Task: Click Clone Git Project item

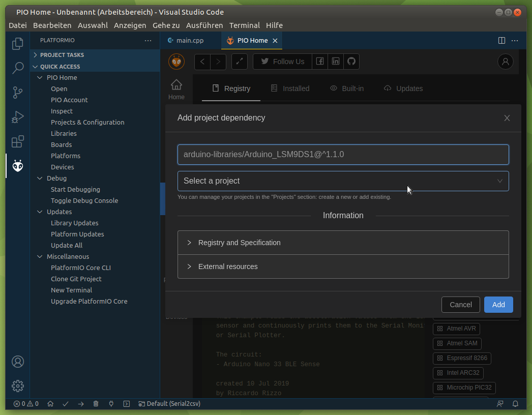Action: tap(76, 279)
